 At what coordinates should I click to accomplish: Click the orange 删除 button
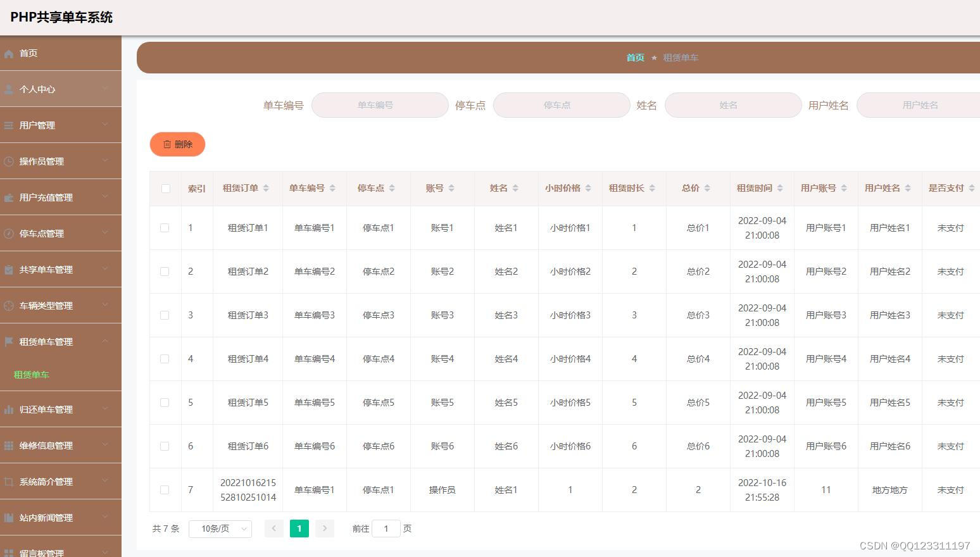(177, 144)
